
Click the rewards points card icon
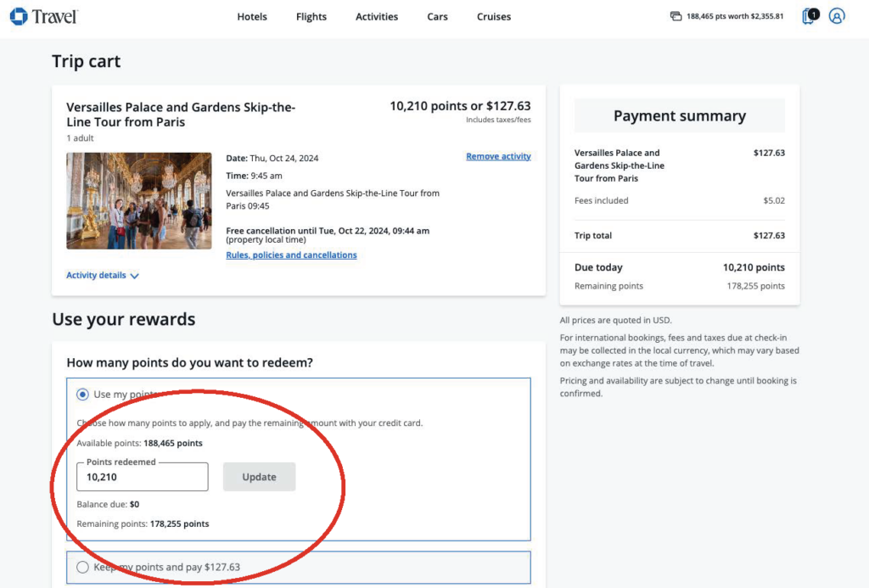(x=676, y=16)
